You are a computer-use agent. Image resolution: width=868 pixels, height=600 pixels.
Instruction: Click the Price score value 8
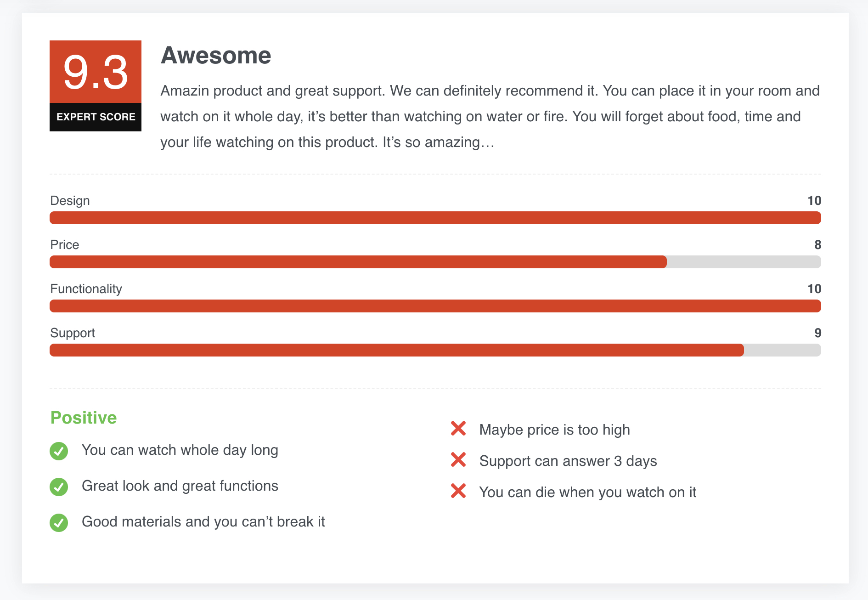(817, 245)
